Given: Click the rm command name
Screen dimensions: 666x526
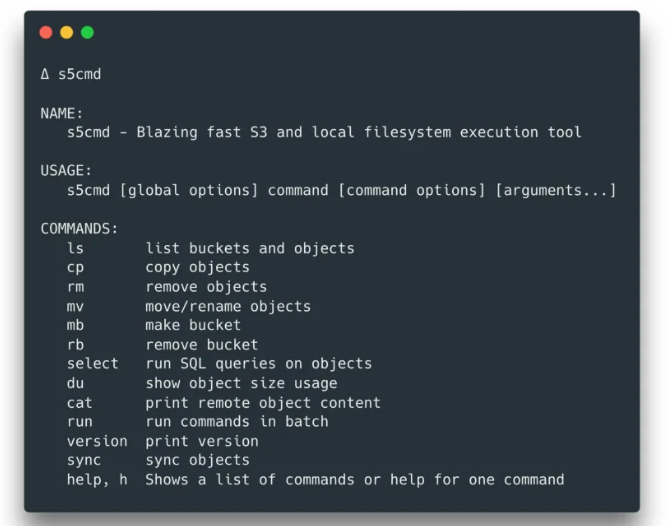Looking at the screenshot, I should pyautogui.click(x=75, y=286).
